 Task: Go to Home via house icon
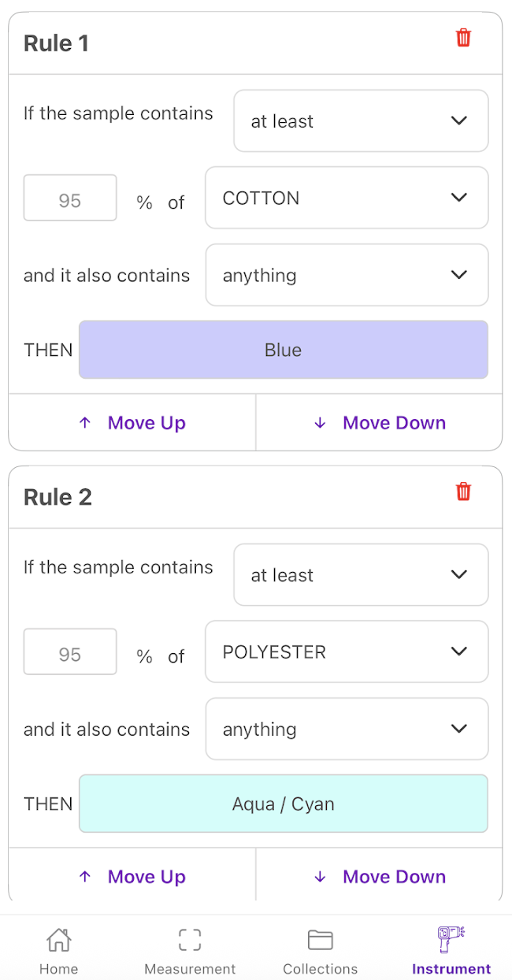(58, 940)
